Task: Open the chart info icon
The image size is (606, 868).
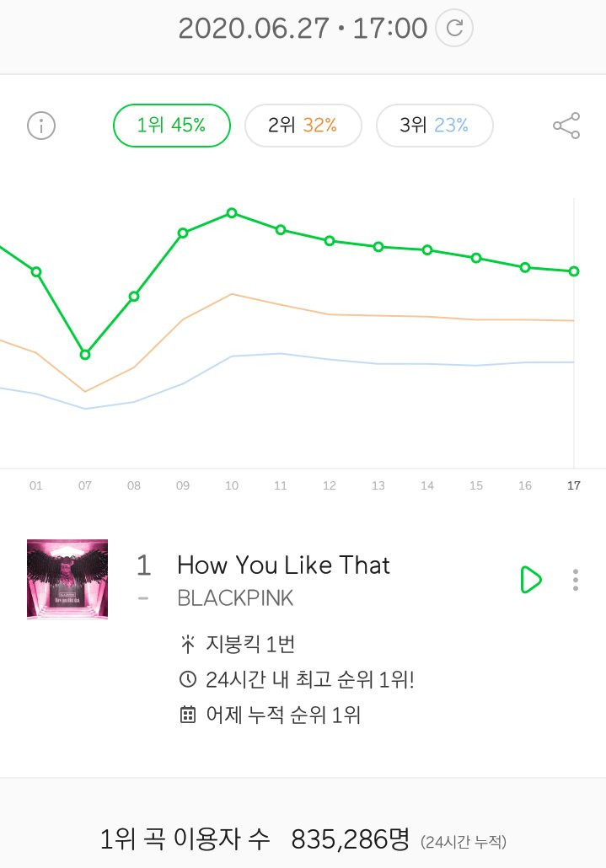Action: 41,126
